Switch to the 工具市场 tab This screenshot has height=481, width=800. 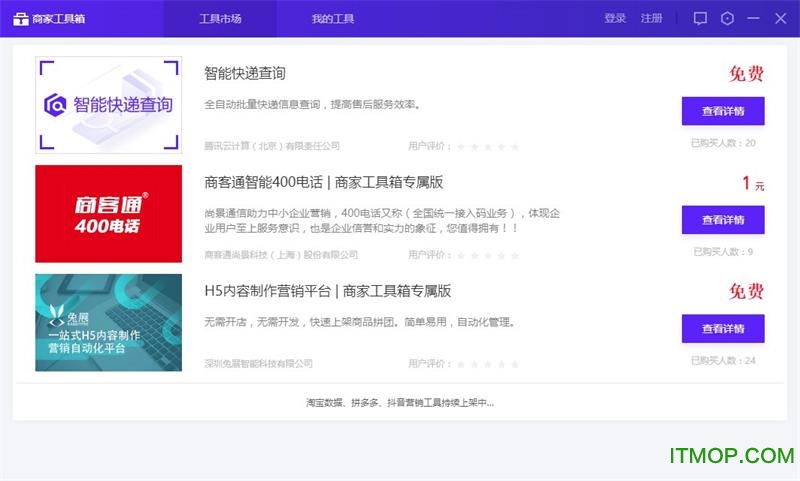(x=220, y=18)
